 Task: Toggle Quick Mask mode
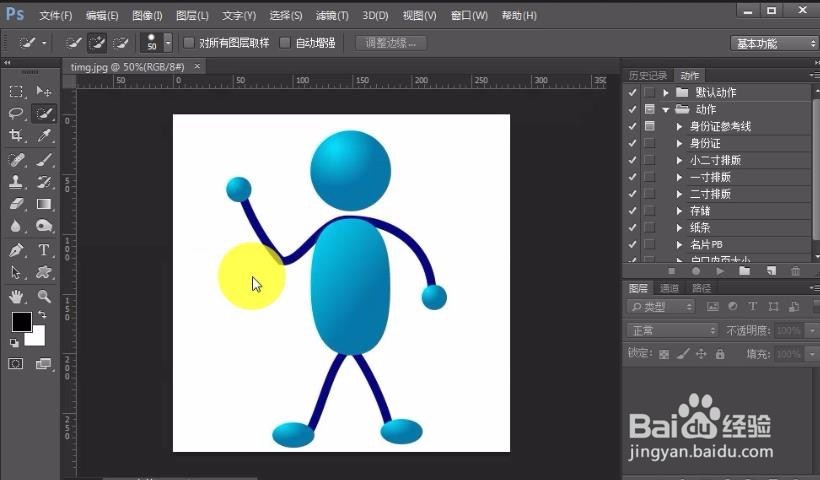click(x=16, y=363)
